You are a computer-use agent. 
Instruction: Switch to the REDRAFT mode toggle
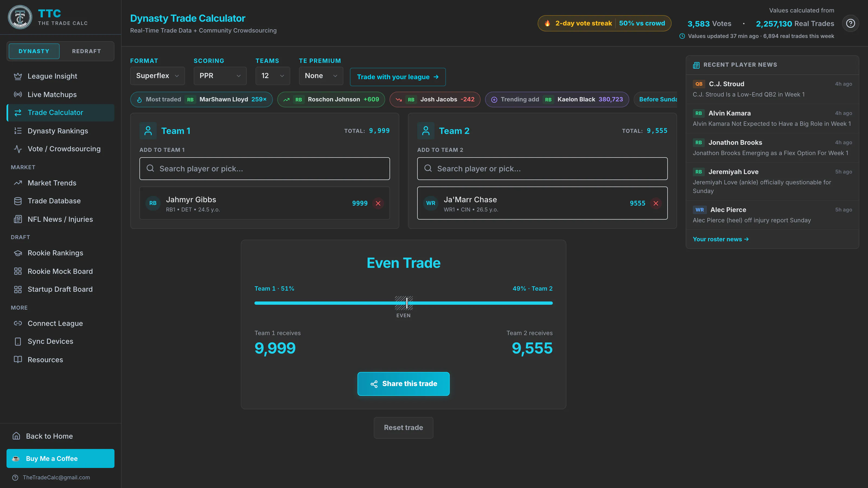[86, 51]
